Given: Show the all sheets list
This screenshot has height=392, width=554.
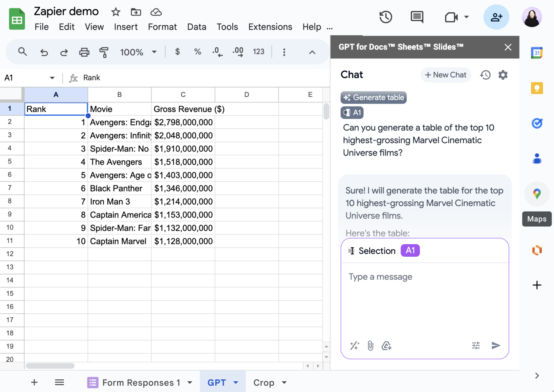Looking at the screenshot, I should pos(59,382).
